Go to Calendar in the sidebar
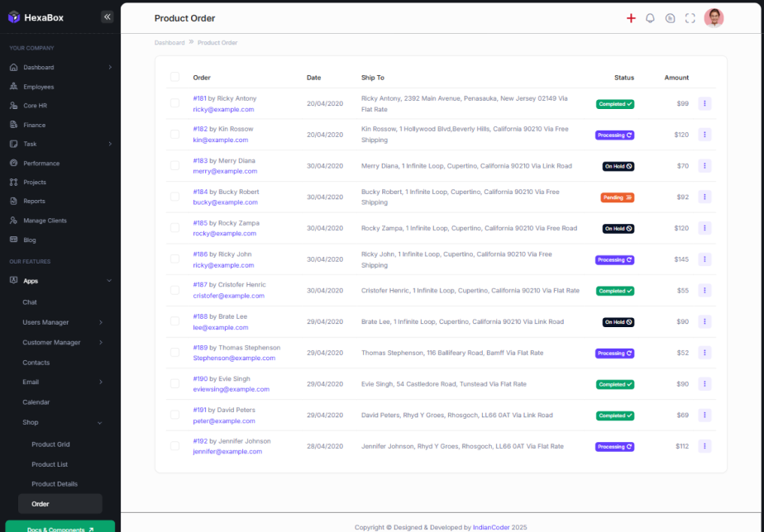The height and width of the screenshot is (532, 764). pos(36,402)
